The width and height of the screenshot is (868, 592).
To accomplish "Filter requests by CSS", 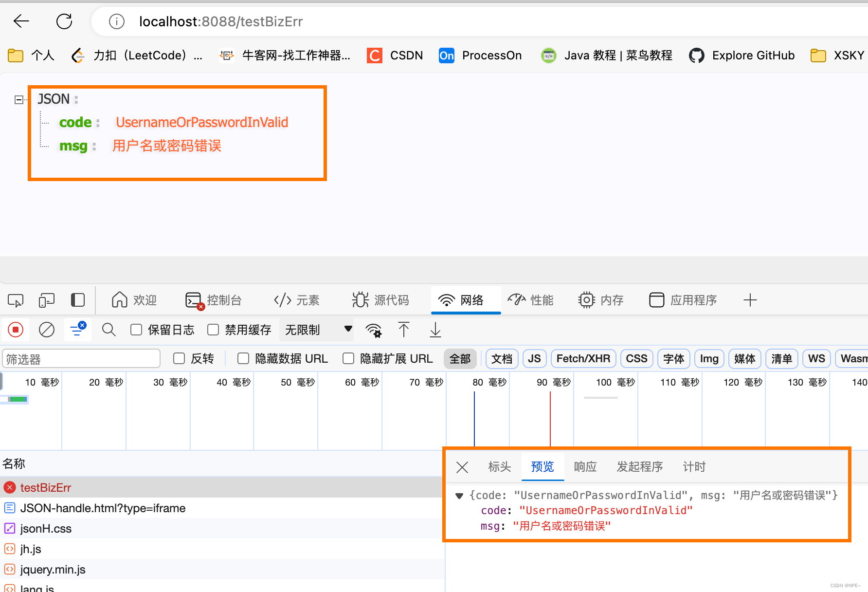I will (x=636, y=359).
